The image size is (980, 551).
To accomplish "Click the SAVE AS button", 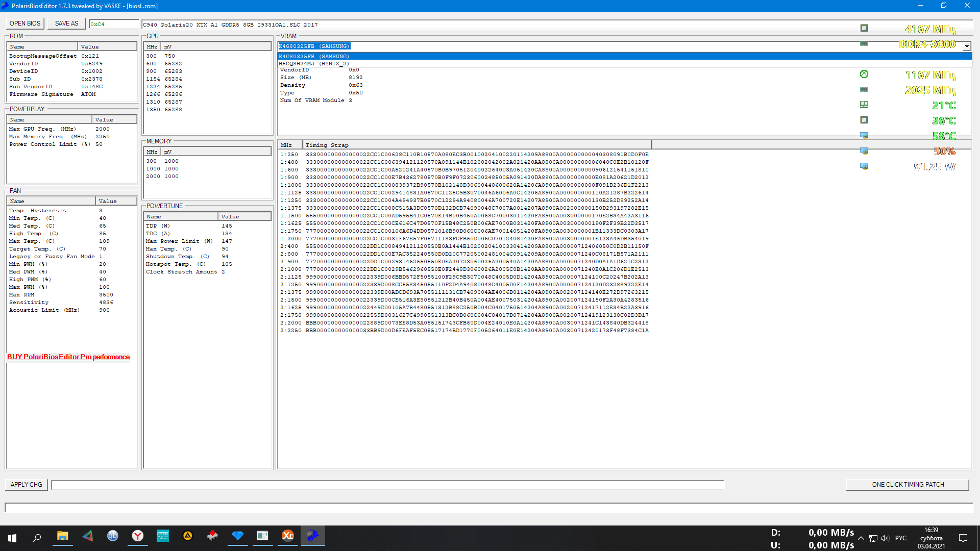I will 67,23.
